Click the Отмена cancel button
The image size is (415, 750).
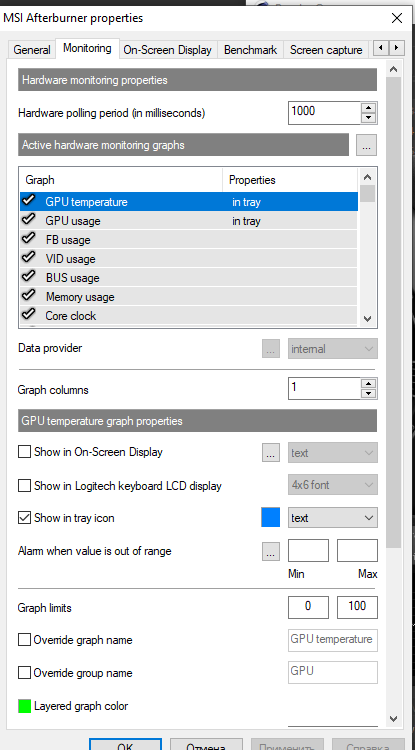206,745
